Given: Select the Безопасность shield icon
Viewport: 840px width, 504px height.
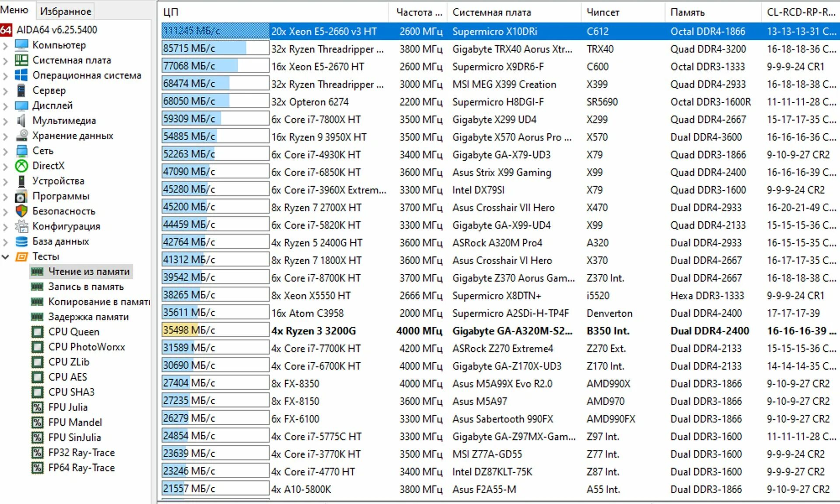Looking at the screenshot, I should pos(21,211).
